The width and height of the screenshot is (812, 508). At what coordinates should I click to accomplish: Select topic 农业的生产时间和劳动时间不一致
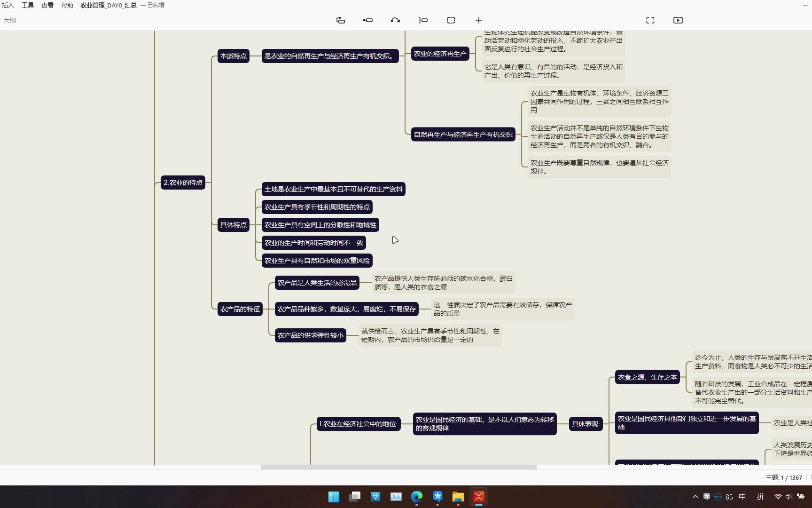[x=314, y=243]
